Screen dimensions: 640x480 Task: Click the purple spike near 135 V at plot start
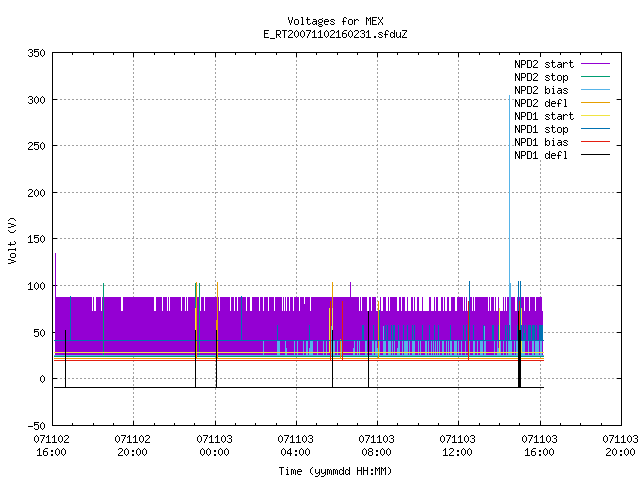click(x=56, y=273)
